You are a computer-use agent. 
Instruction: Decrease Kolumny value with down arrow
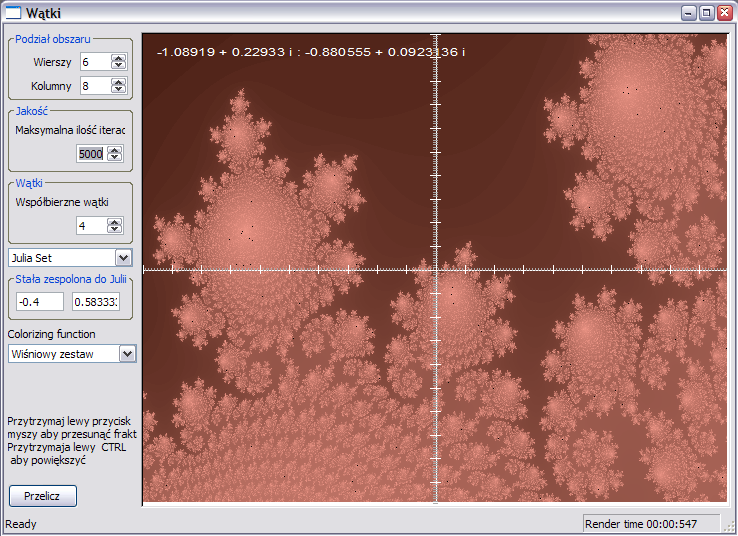118,90
